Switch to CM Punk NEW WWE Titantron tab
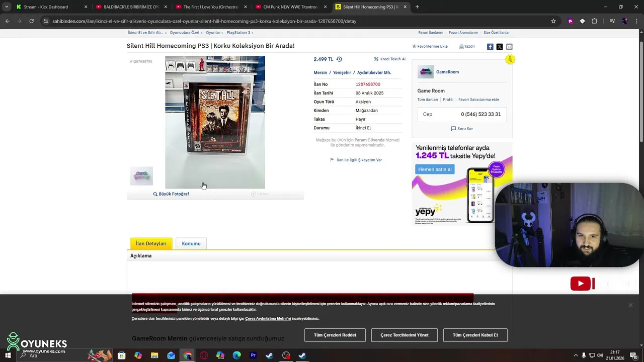This screenshot has width=644, height=362. coord(290,7)
